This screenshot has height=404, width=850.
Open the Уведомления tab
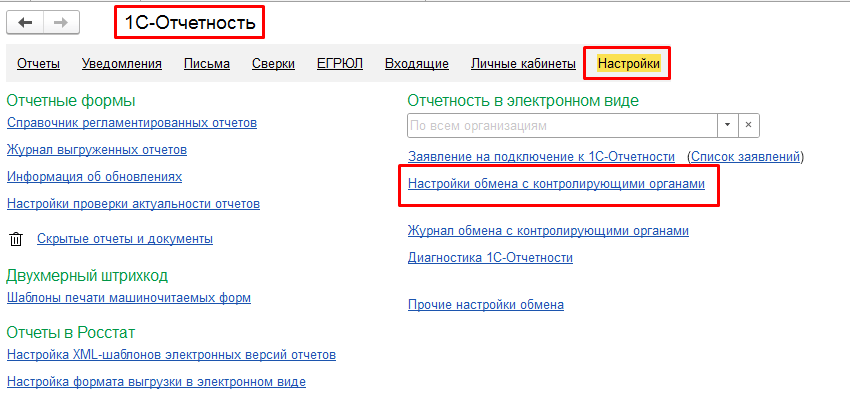click(x=122, y=64)
